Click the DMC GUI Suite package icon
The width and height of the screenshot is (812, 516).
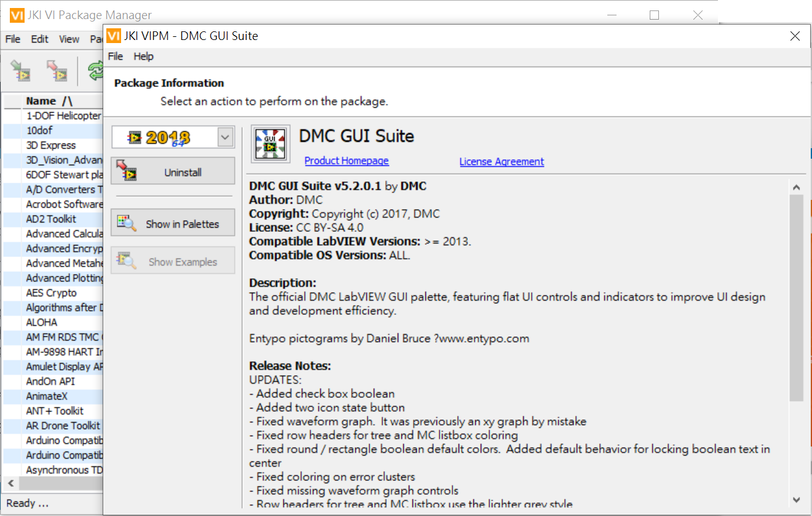pyautogui.click(x=270, y=145)
